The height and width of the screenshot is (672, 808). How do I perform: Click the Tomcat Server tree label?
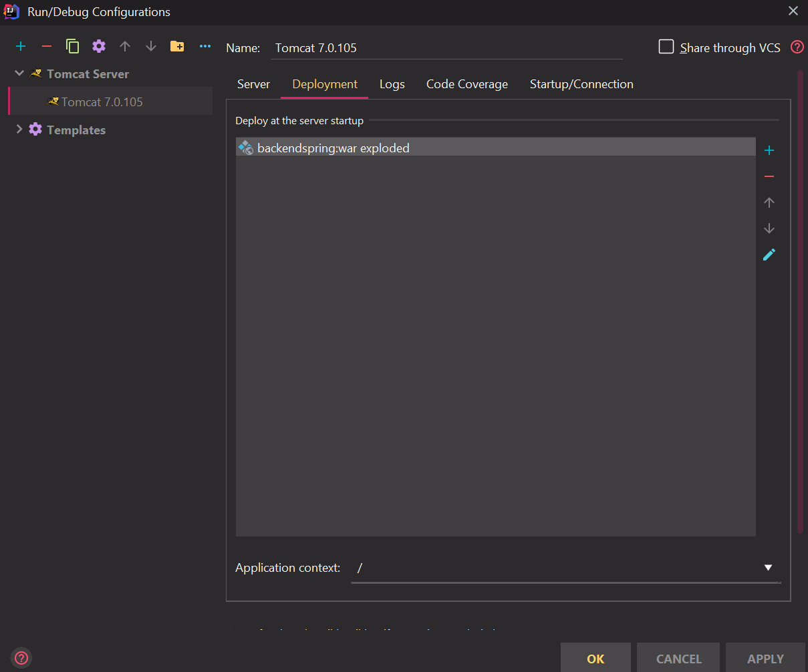(x=88, y=74)
